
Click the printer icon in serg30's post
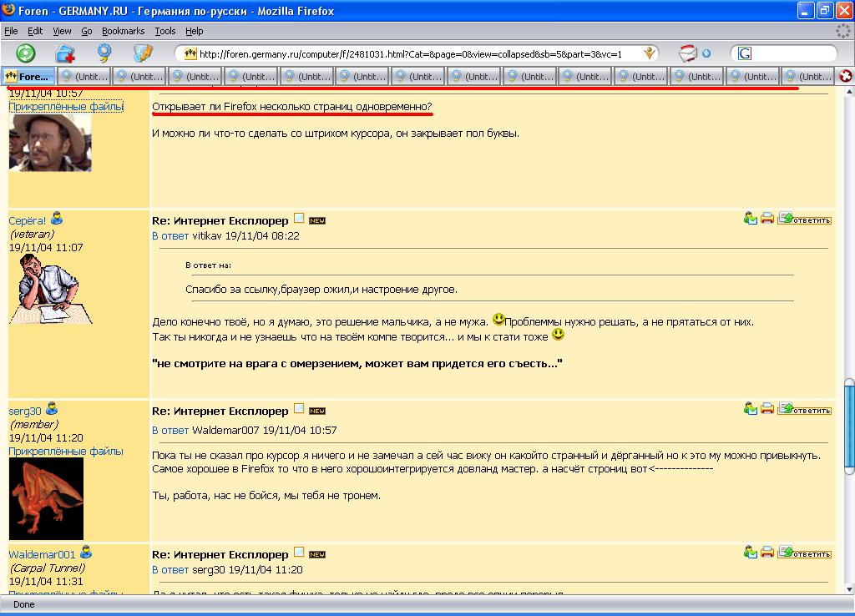coord(767,408)
